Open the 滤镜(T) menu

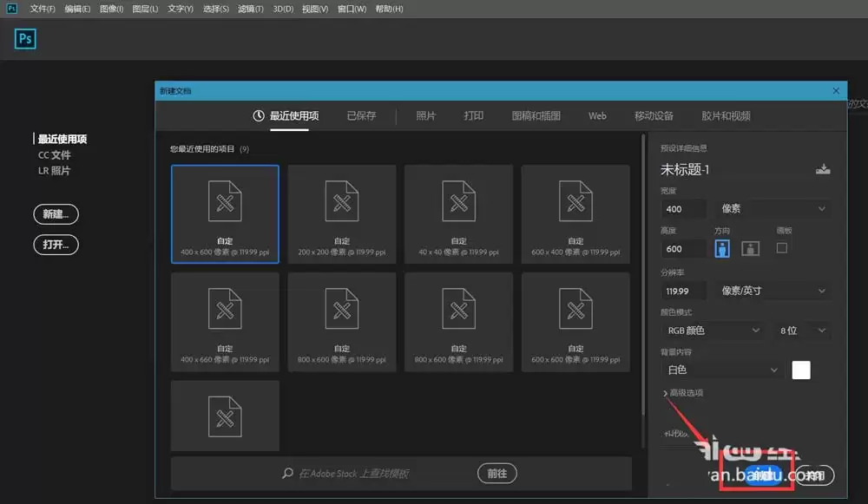[x=250, y=9]
